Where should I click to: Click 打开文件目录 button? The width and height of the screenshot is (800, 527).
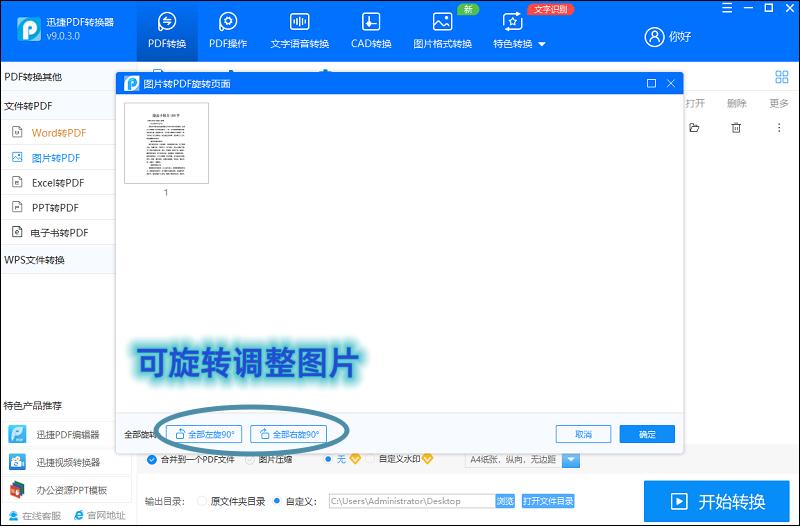(548, 501)
